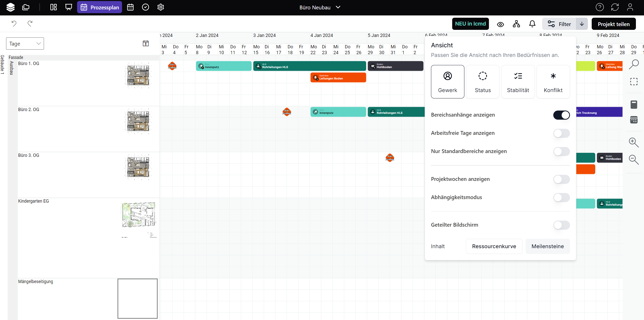This screenshot has height=320, width=644.
Task: Click the Projekt teilen button
Action: pos(613,24)
